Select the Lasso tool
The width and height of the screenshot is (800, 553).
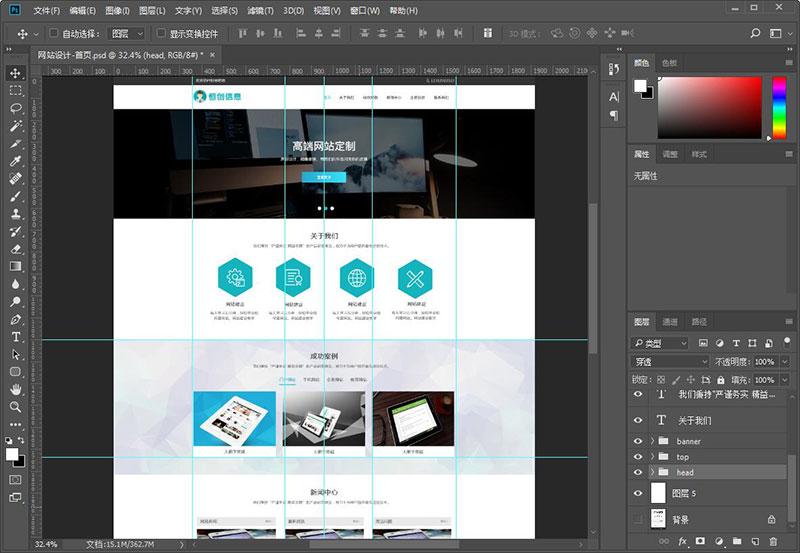coord(15,108)
